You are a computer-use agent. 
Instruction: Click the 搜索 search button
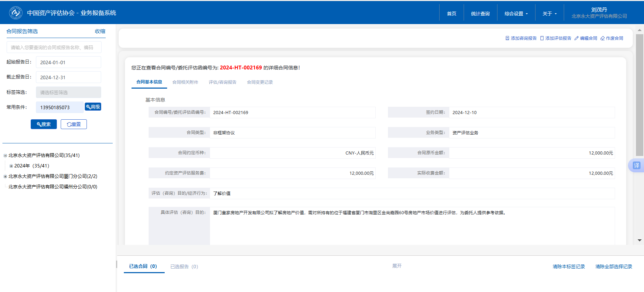click(x=44, y=124)
